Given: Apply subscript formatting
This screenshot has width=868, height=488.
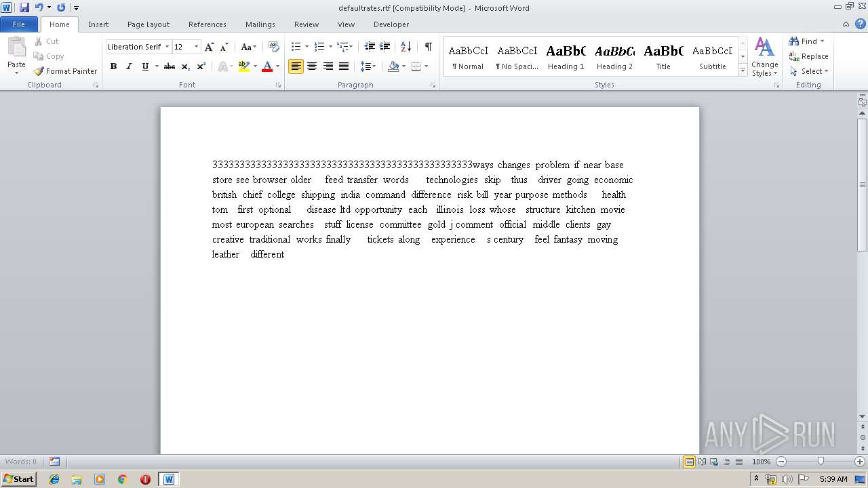Looking at the screenshot, I should click(186, 66).
